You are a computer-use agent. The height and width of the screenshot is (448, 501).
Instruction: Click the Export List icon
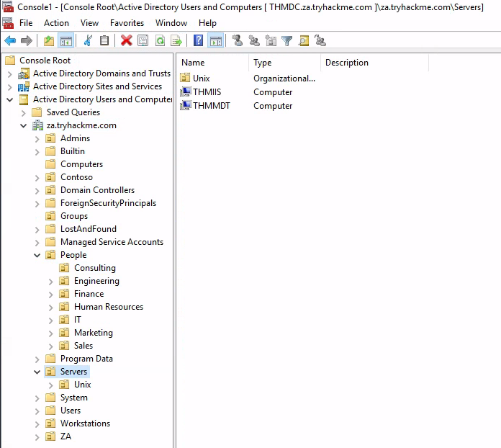click(x=176, y=41)
